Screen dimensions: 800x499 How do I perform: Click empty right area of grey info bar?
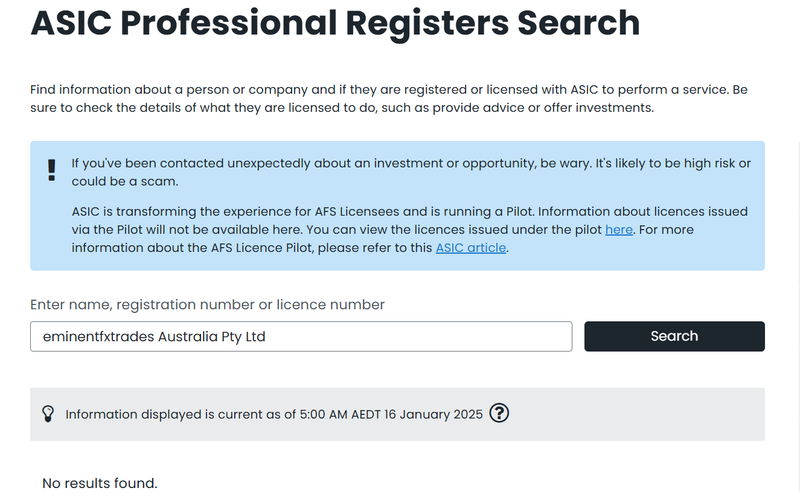click(638, 414)
